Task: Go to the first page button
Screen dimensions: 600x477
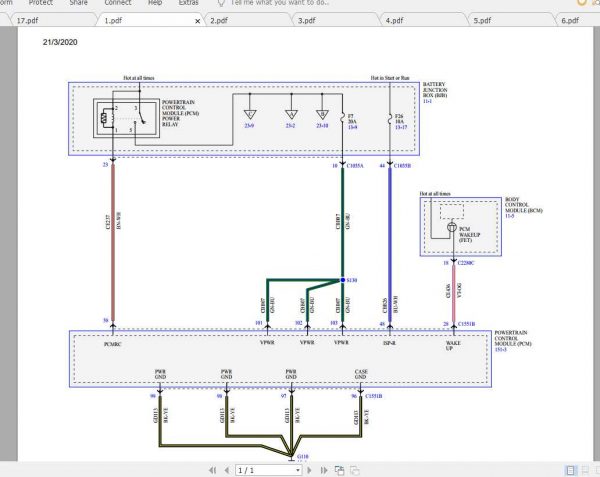Action: point(212,469)
